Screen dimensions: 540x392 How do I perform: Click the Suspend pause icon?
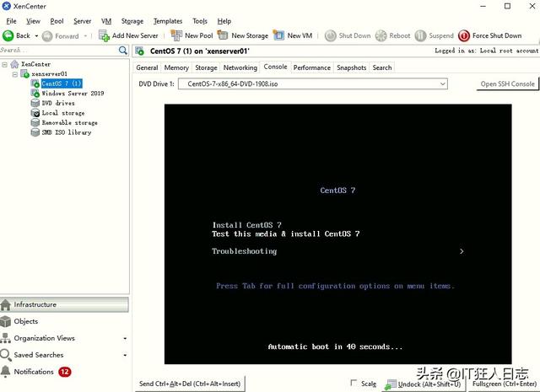(x=420, y=35)
